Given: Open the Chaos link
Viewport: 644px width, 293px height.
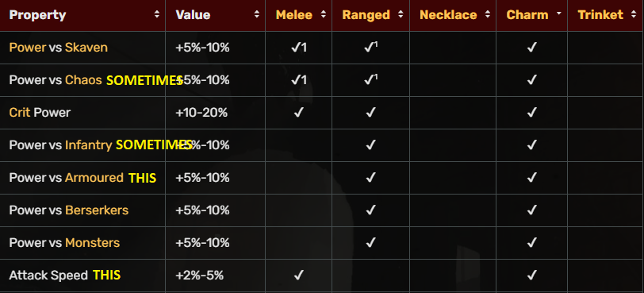Looking at the screenshot, I should pos(83,79).
